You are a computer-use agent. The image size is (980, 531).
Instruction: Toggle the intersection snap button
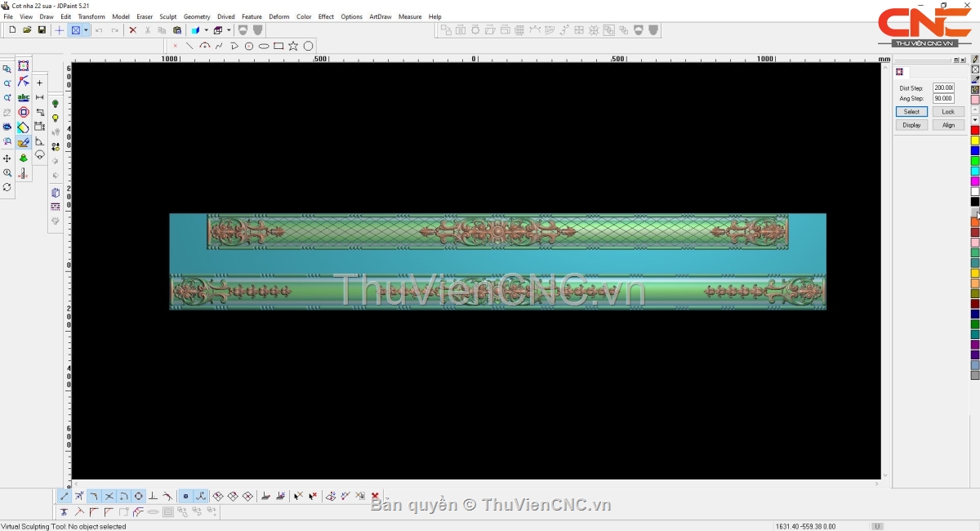point(109,496)
